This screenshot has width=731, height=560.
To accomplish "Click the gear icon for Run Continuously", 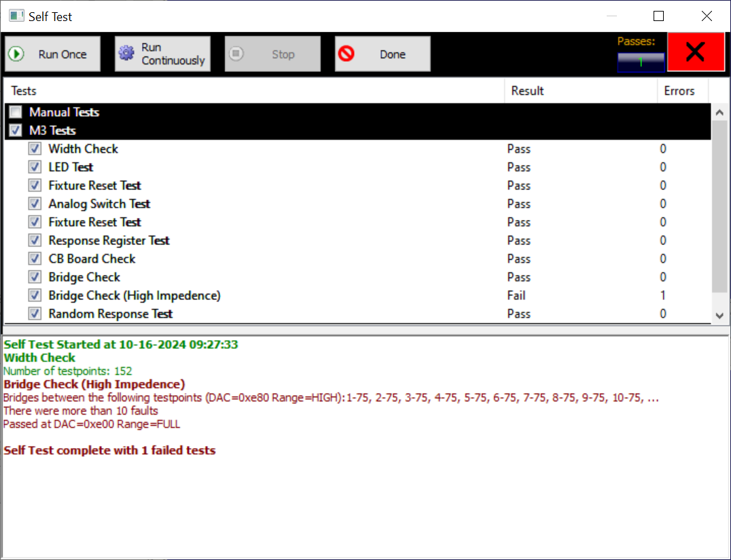I will click(x=126, y=54).
